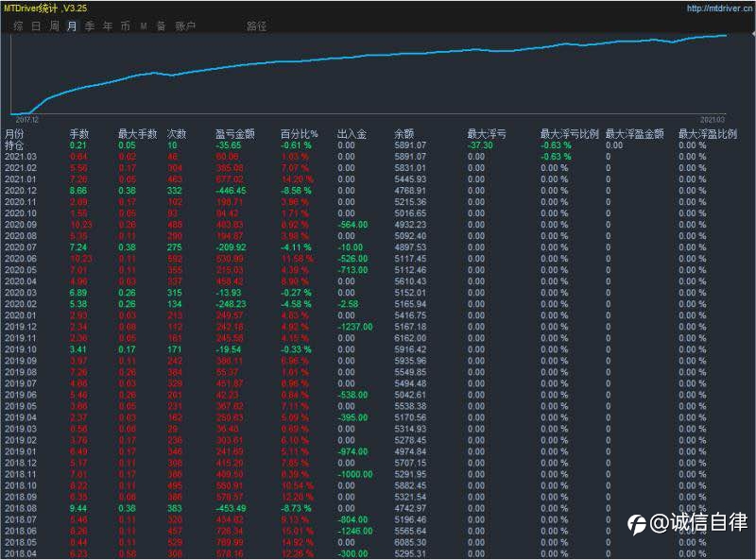This screenshot has width=756, height=560.
Task: Click the -713.00 withdrawal value
Action: coord(352,270)
